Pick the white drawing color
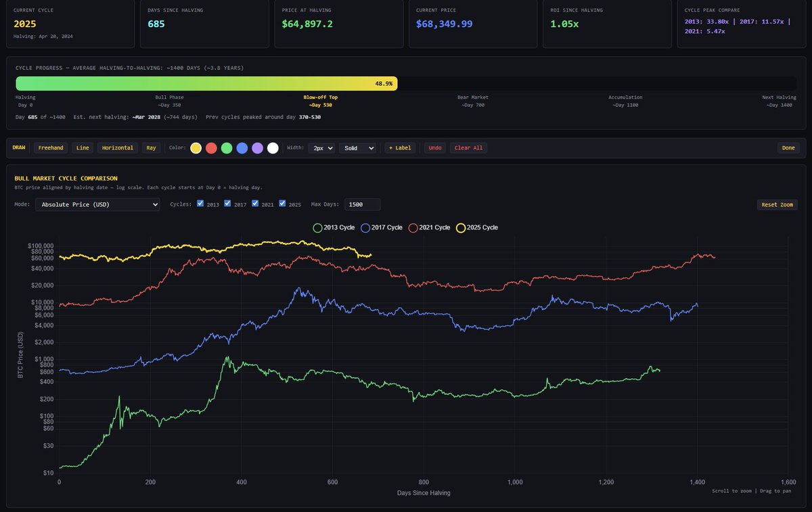The width and height of the screenshot is (812, 512). click(x=273, y=147)
